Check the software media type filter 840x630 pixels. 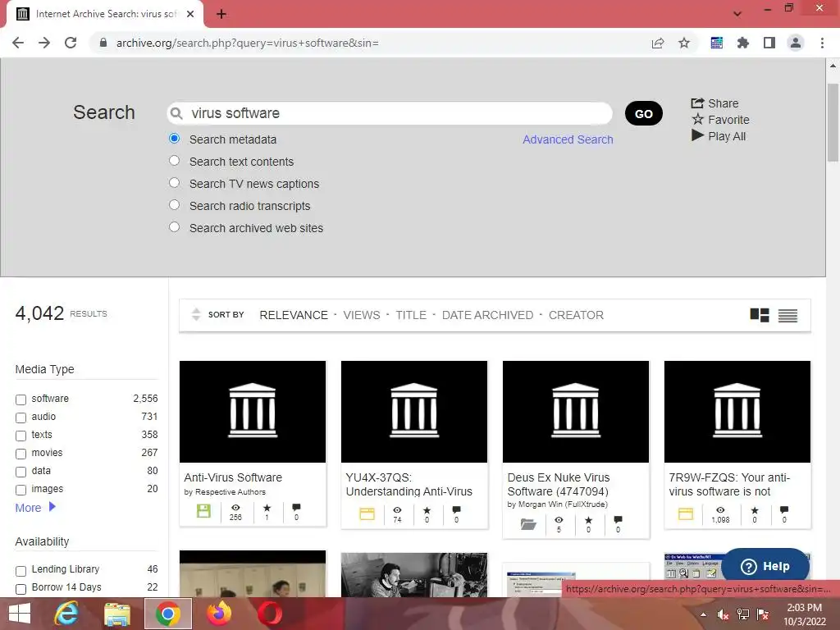pyautogui.click(x=21, y=399)
